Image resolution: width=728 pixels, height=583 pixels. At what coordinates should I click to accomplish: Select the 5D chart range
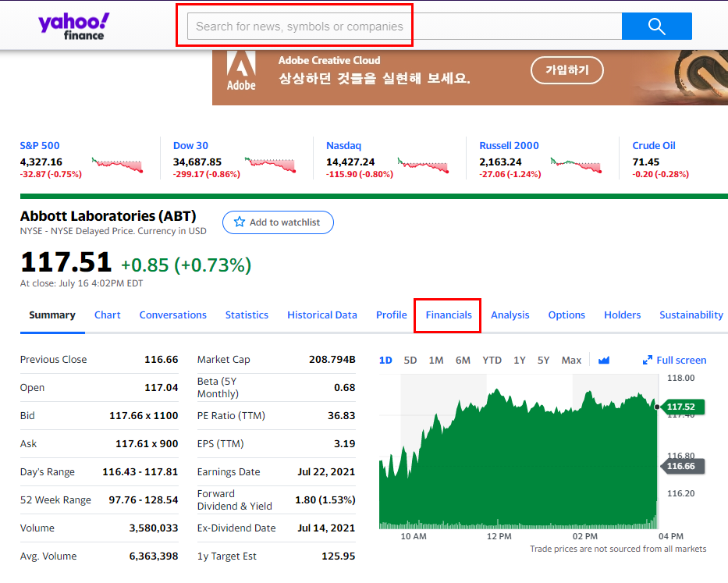[x=410, y=360]
